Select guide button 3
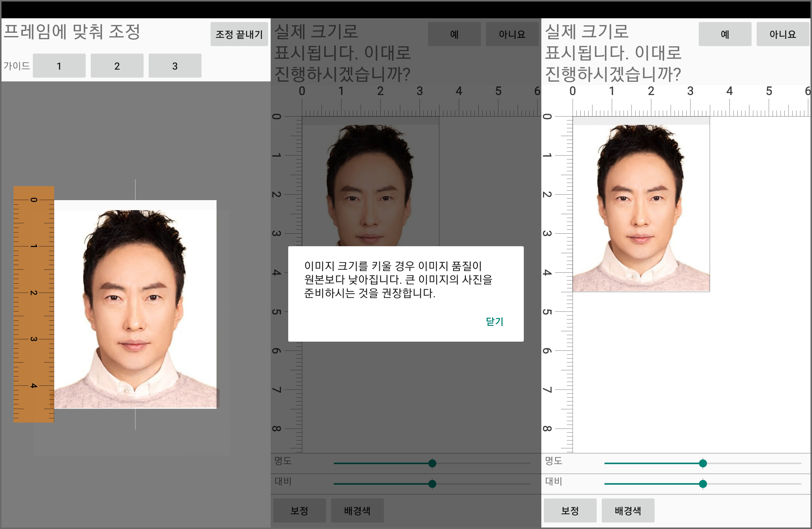Viewport: 812px width, 529px height. click(x=175, y=65)
